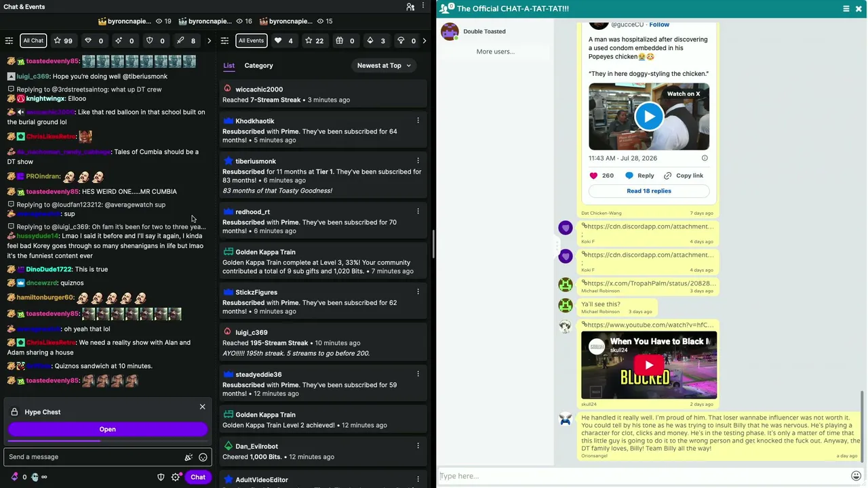Viewport: 868px width, 488px height.
Task: Open the chat shield moderation icon
Action: point(161,477)
